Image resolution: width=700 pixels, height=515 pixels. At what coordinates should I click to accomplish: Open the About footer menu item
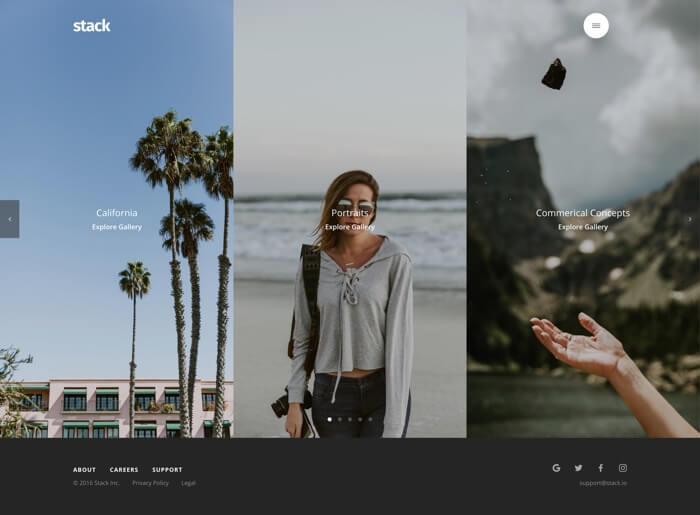tap(84, 470)
